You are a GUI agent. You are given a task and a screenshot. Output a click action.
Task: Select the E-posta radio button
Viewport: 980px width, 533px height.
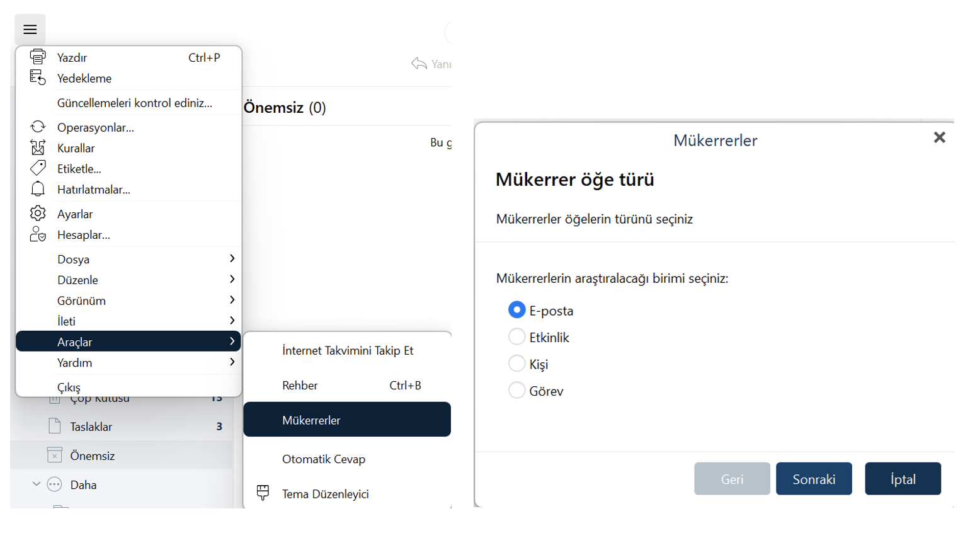[516, 310]
